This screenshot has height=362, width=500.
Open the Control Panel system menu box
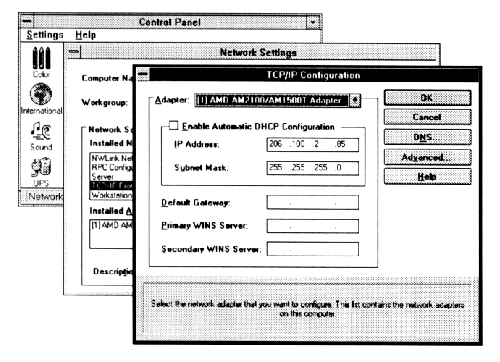click(27, 22)
